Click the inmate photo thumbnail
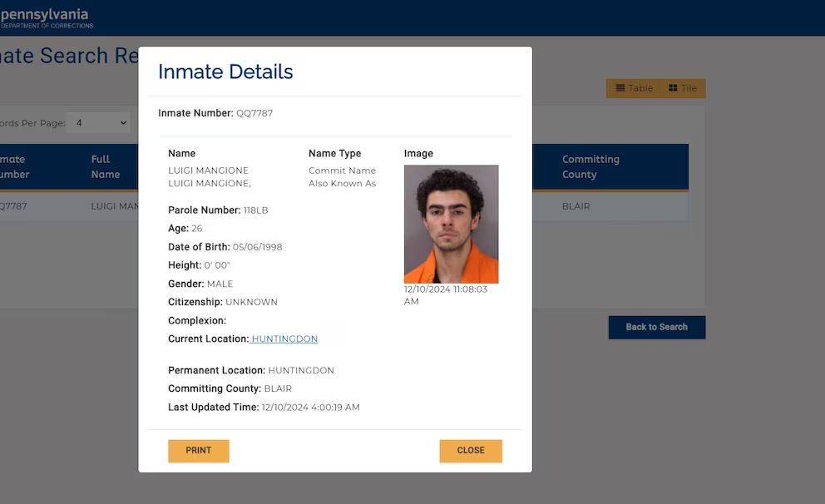This screenshot has height=504, width=825. (451, 224)
